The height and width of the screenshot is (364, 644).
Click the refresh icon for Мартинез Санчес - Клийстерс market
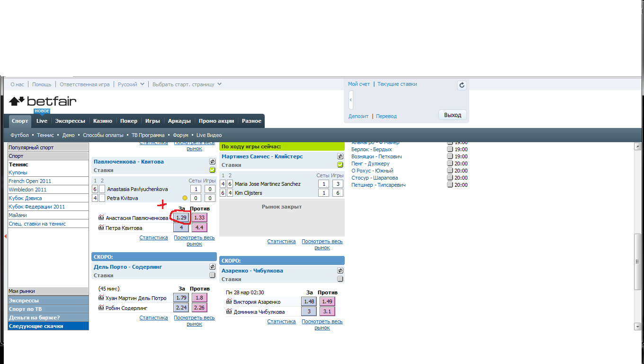click(340, 156)
